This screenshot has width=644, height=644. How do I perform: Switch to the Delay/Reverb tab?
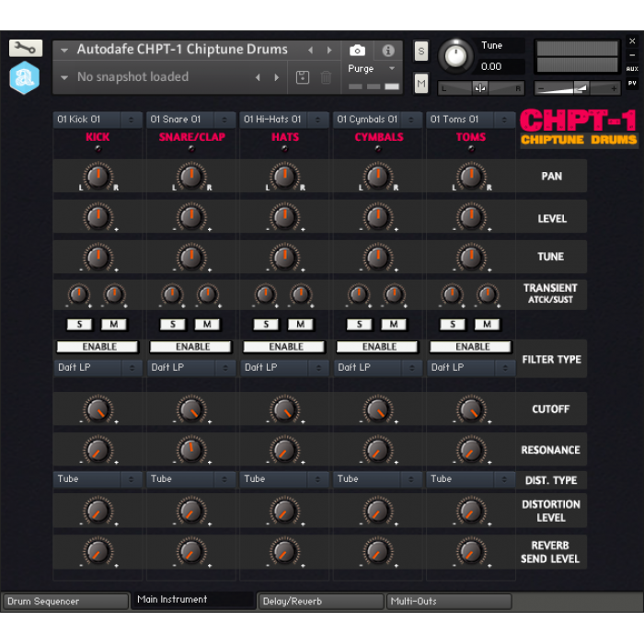pyautogui.click(x=321, y=602)
